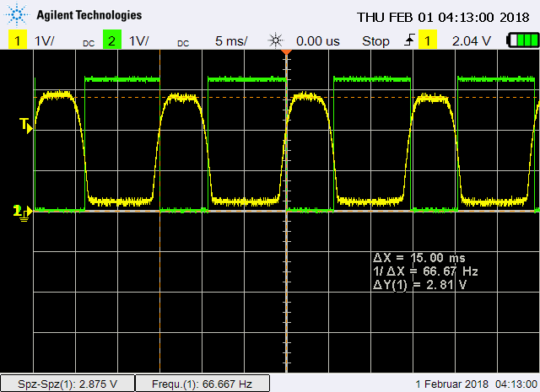Click the ΔX = 15.00 ms cursor readout
The width and height of the screenshot is (540, 392).
coord(419,258)
